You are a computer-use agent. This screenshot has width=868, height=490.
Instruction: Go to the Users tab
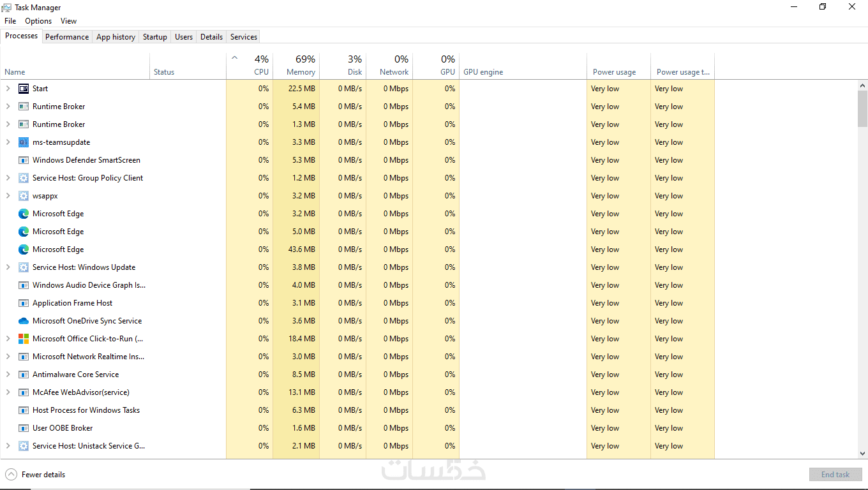(x=184, y=37)
